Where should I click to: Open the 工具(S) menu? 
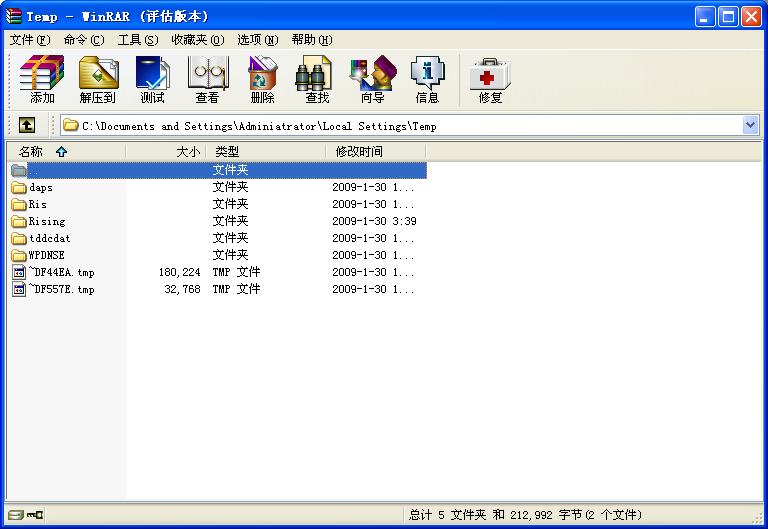pyautogui.click(x=138, y=40)
